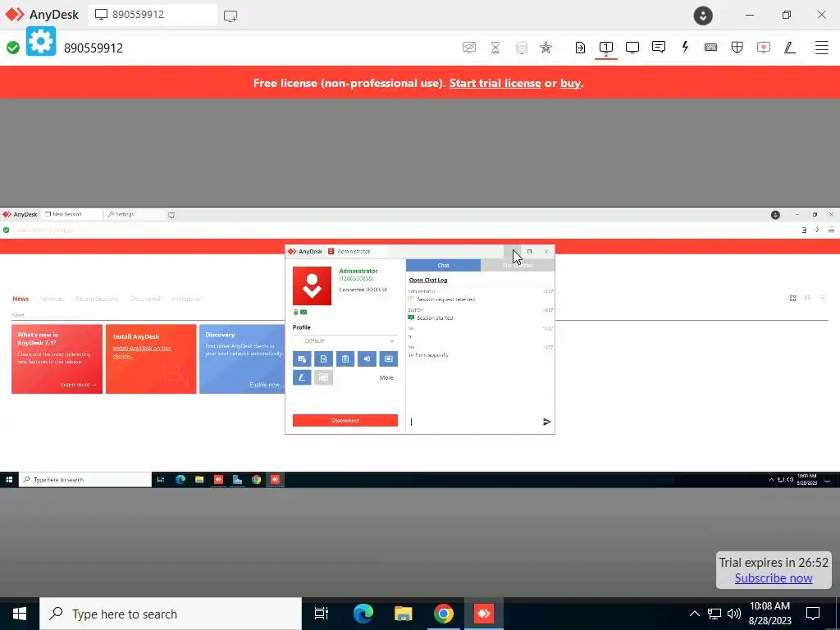Click Administrator avatar image
Viewport: 840px width, 630px height.
click(312, 286)
